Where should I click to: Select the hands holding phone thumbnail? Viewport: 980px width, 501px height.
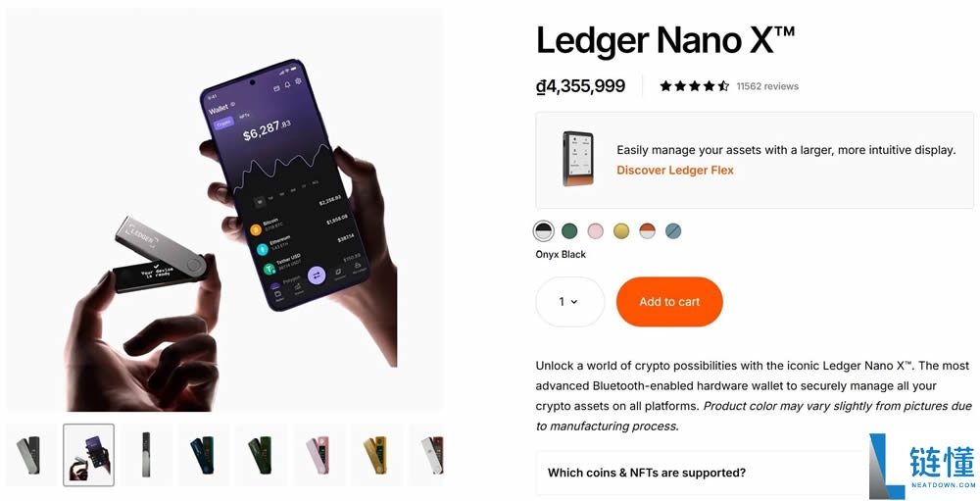point(89,455)
